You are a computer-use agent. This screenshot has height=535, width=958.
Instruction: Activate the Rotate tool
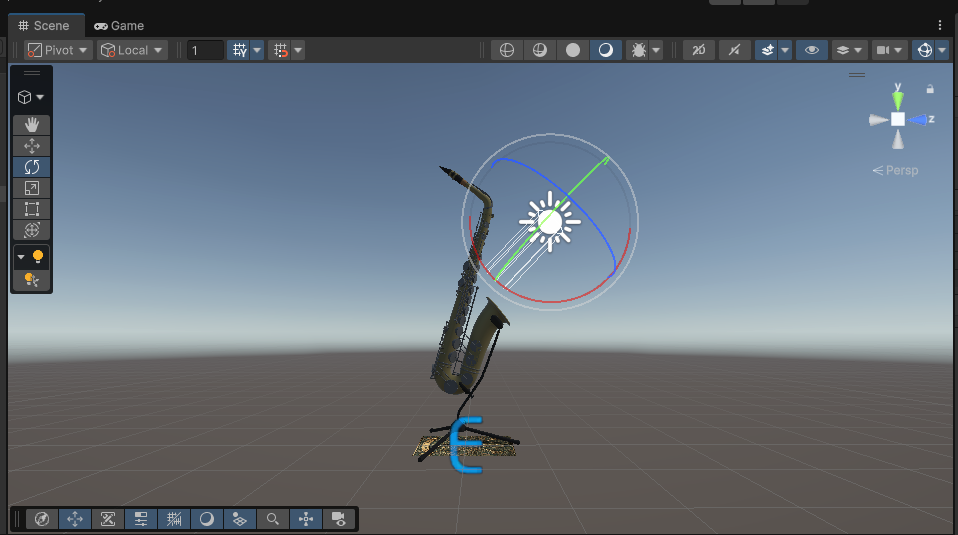tap(32, 167)
